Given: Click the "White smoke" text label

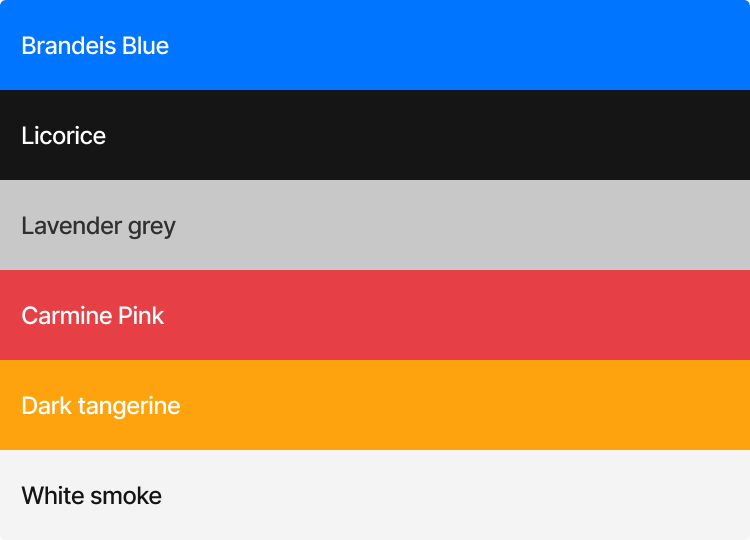Looking at the screenshot, I should pos(91,496).
